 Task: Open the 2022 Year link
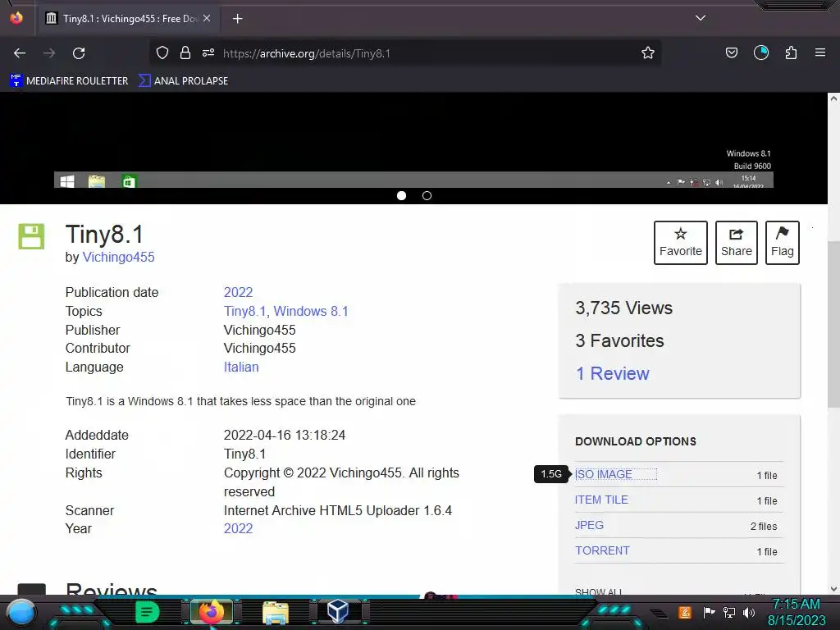tap(238, 528)
